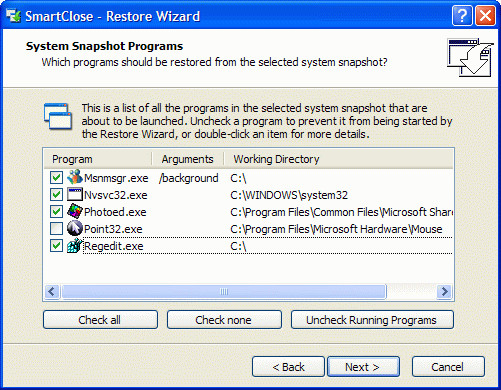Click the Point32.exe mouse pointer icon
Image resolution: width=501 pixels, height=390 pixels.
(x=75, y=228)
